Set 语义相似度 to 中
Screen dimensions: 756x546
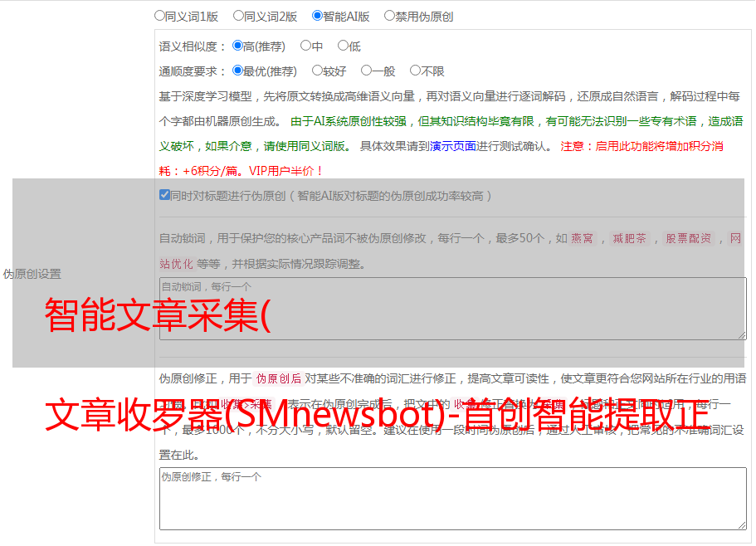click(305, 46)
